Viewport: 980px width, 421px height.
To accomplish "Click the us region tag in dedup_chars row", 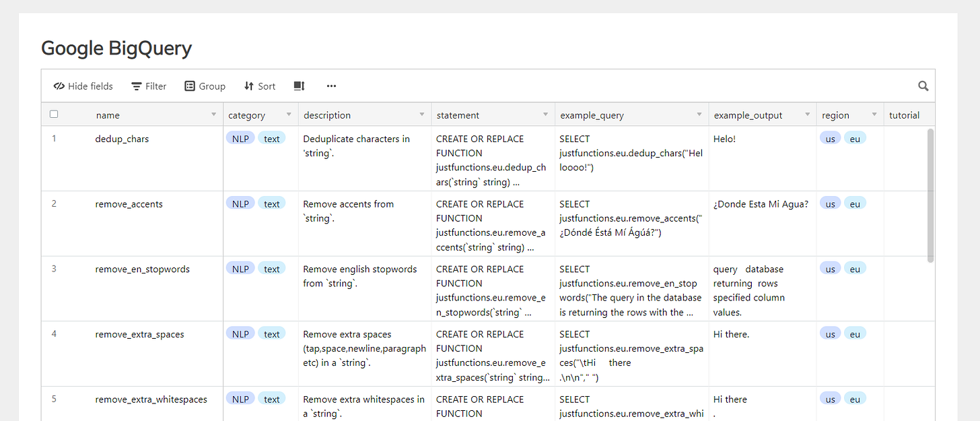I will point(831,138).
